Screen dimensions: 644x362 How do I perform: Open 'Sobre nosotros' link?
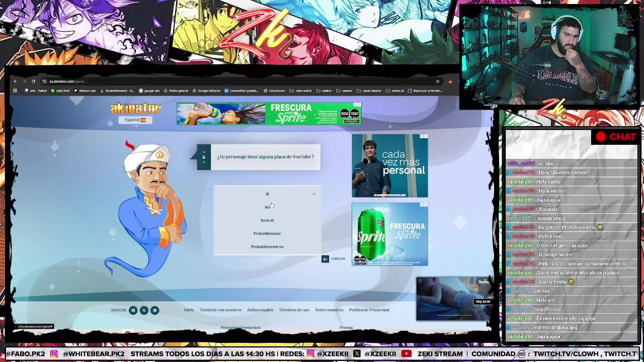tap(329, 310)
